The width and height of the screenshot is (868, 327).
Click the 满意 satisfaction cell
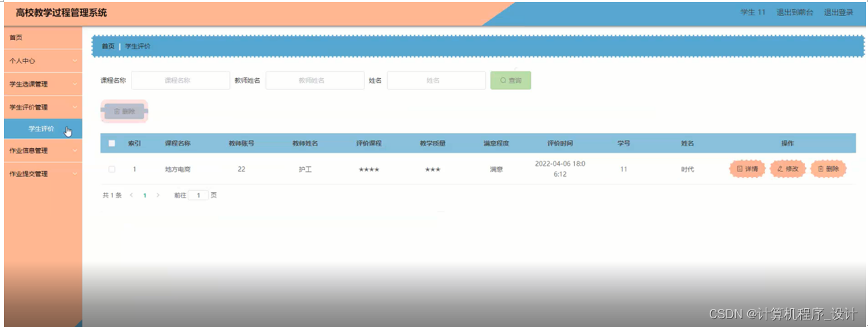pos(496,170)
